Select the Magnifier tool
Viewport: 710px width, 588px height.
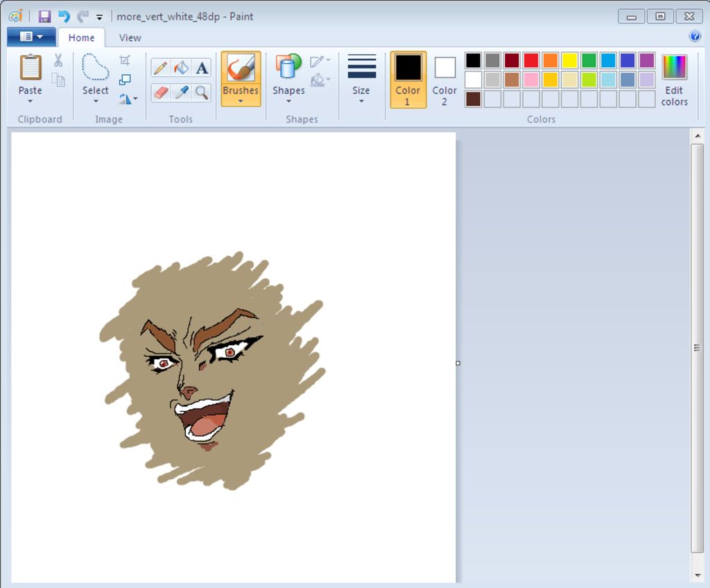[x=202, y=92]
